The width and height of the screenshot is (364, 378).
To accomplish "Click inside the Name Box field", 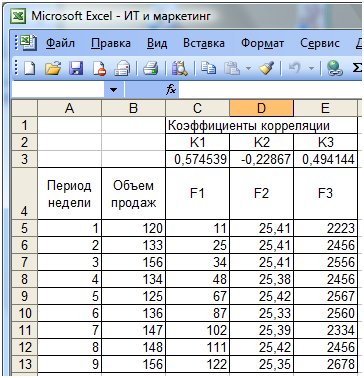I will click(x=59, y=90).
